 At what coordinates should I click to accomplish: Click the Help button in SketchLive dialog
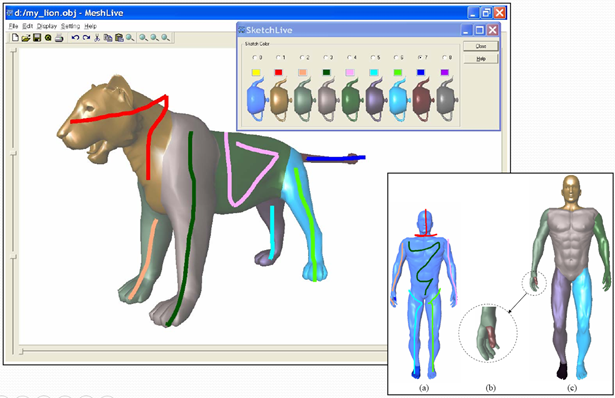[x=481, y=58]
